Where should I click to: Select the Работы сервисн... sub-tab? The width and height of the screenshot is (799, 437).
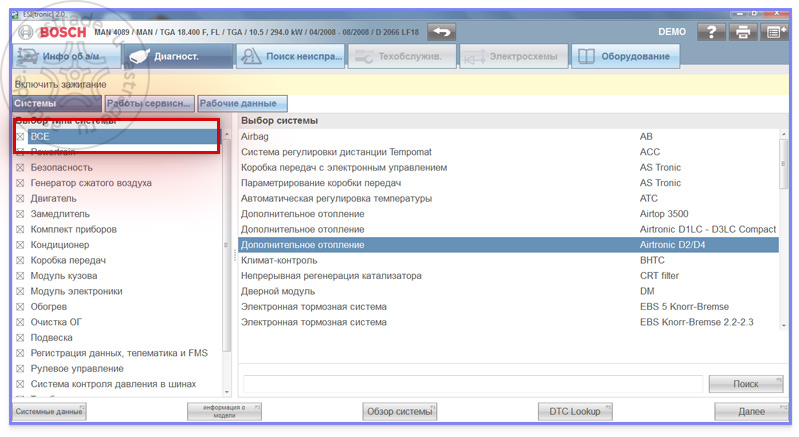point(149,103)
